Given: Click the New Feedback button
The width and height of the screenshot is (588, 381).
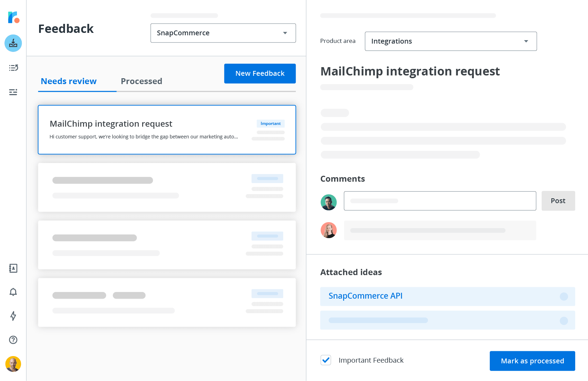Looking at the screenshot, I should [x=260, y=73].
